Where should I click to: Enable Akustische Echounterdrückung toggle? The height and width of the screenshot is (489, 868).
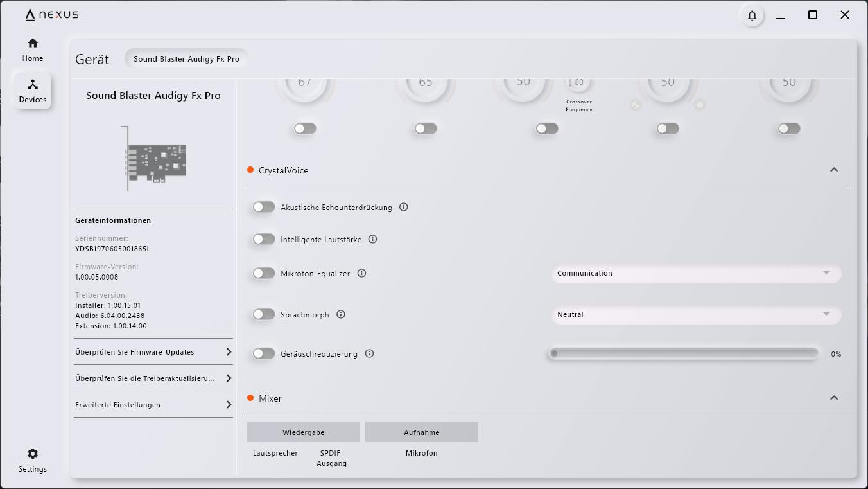tap(263, 208)
